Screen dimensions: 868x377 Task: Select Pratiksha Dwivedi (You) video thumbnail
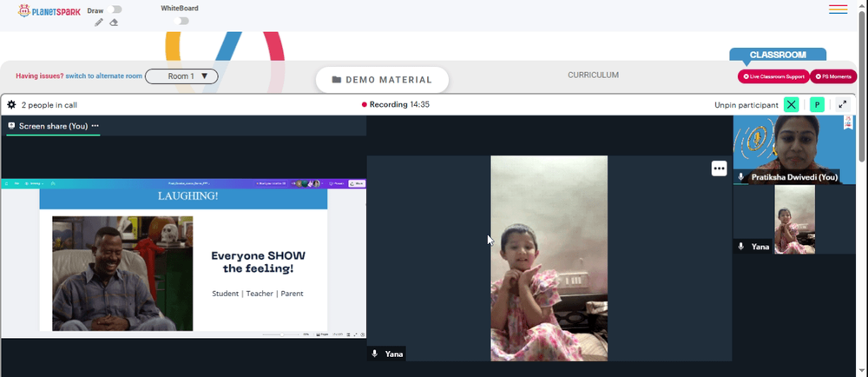tap(794, 149)
